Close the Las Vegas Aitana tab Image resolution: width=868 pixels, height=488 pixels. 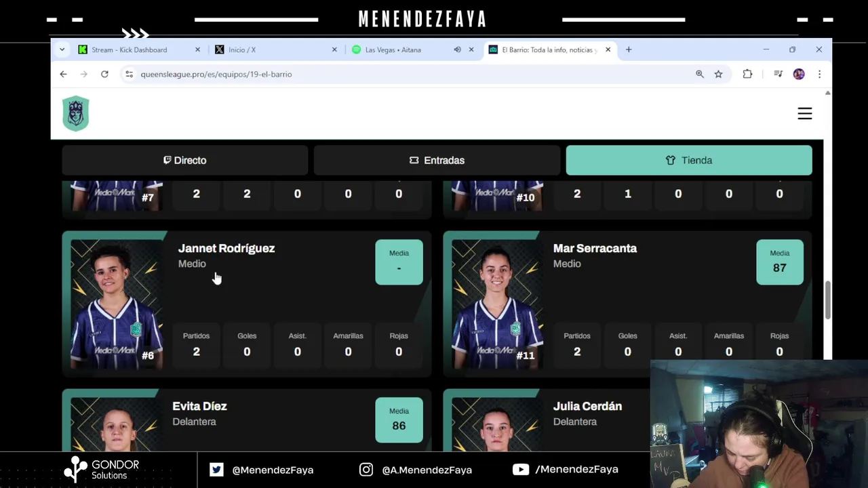pyautogui.click(x=471, y=49)
